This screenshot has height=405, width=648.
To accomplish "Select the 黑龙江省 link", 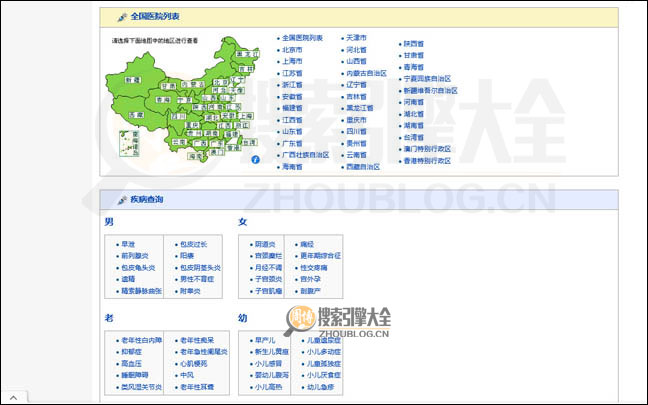I will (360, 108).
